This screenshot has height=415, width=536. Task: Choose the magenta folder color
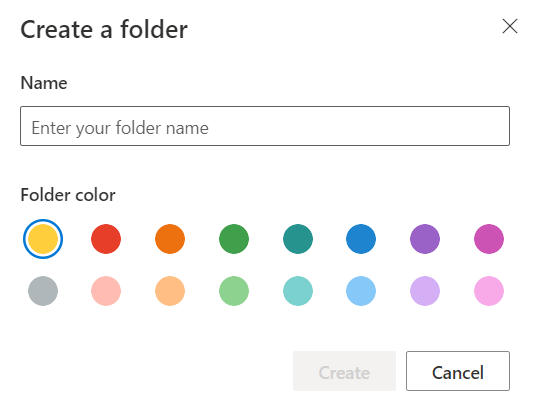point(489,239)
